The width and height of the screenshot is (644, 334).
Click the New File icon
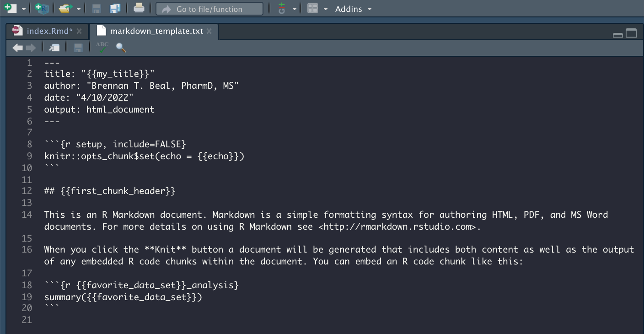10,8
